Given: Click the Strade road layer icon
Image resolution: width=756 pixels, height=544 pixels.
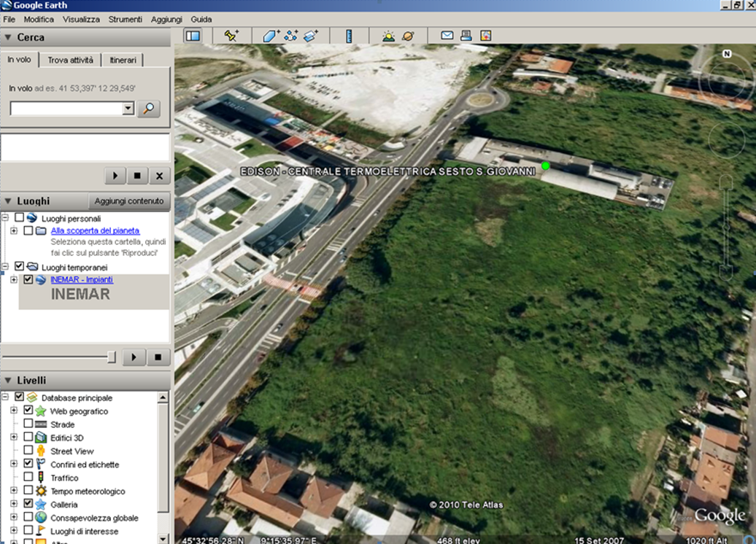Looking at the screenshot, I should click(x=41, y=424).
